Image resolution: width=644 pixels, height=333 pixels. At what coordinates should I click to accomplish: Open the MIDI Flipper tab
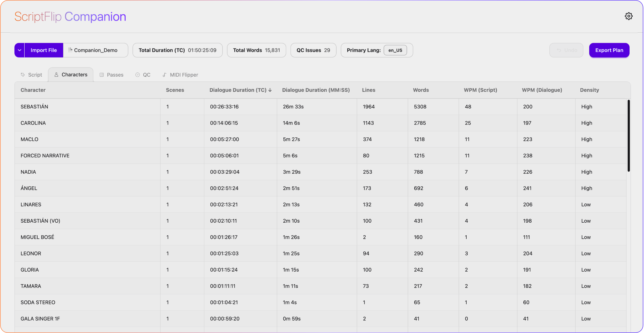pos(180,75)
